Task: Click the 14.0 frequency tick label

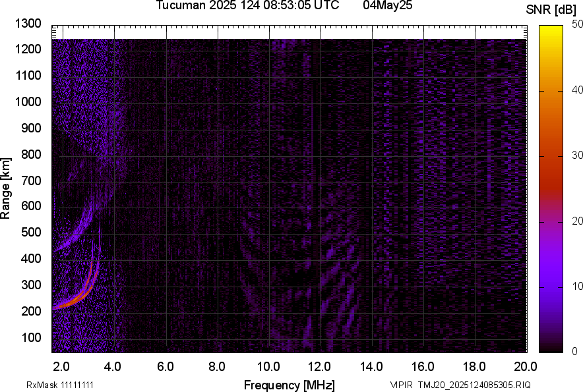Action: click(x=371, y=367)
